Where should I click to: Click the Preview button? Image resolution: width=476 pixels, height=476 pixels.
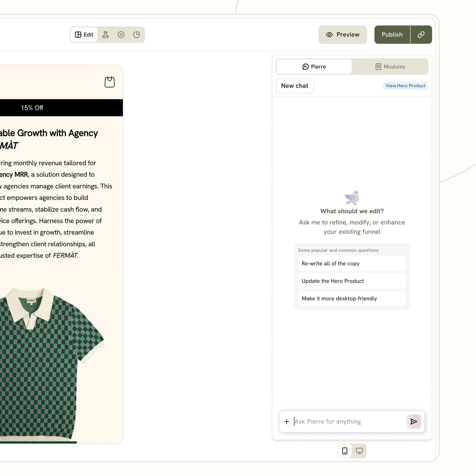[x=342, y=35]
